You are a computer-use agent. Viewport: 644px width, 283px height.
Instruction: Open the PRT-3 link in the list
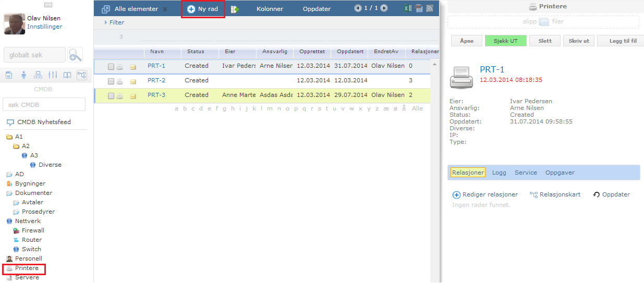(x=156, y=95)
